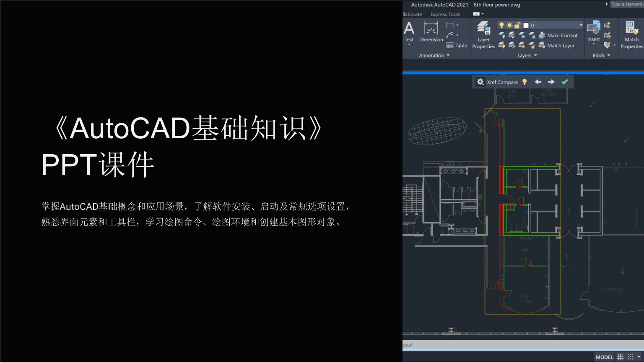
Task: Click Thaw All Layers icon
Action: (x=522, y=45)
